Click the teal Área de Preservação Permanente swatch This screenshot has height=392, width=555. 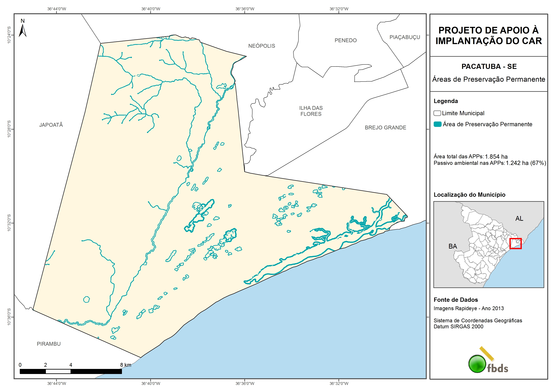point(437,124)
